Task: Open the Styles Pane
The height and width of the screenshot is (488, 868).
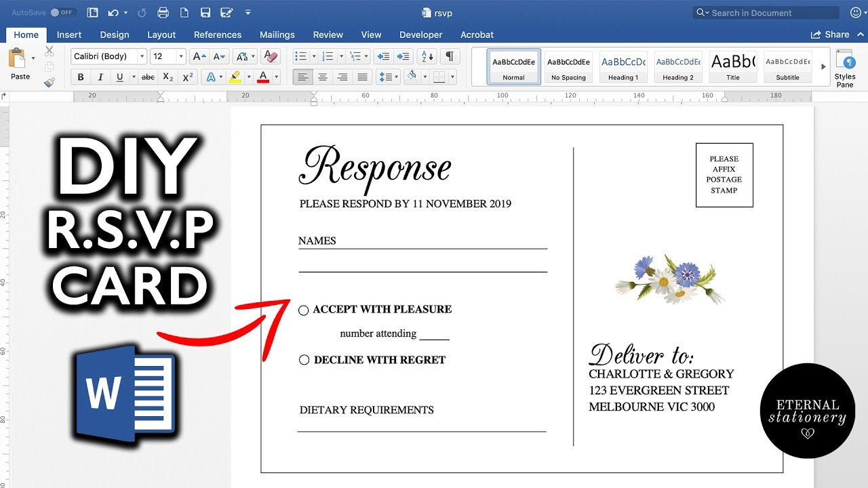Action: (x=845, y=66)
